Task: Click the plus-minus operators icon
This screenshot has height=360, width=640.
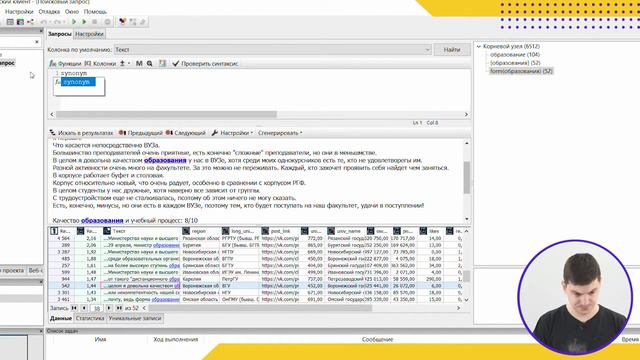Action: tap(122, 64)
